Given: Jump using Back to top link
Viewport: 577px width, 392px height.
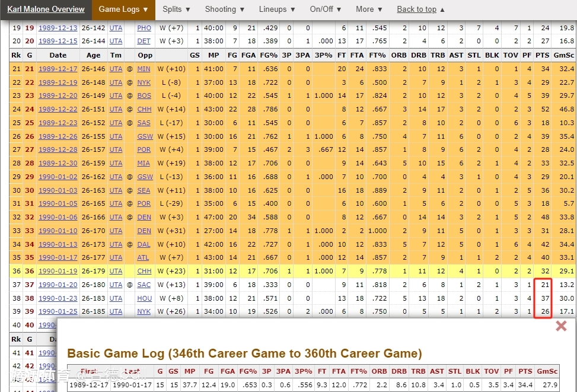Looking at the screenshot, I should tap(420, 9).
